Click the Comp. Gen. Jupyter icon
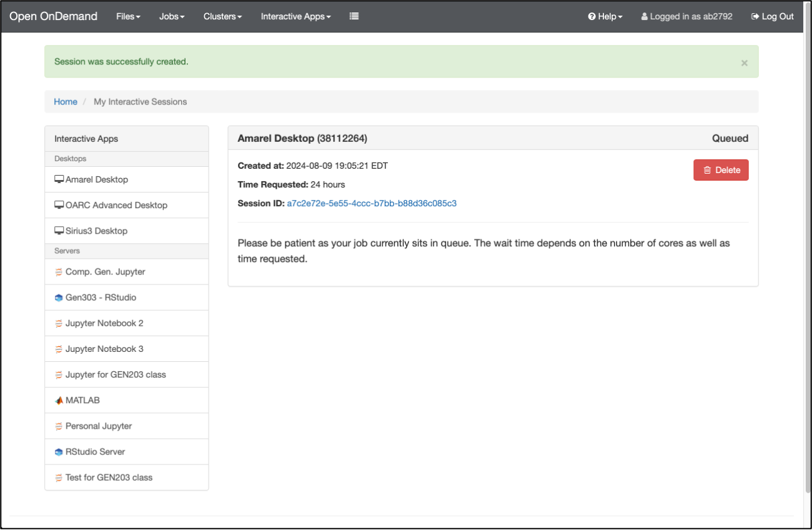This screenshot has width=812, height=530. tap(59, 272)
